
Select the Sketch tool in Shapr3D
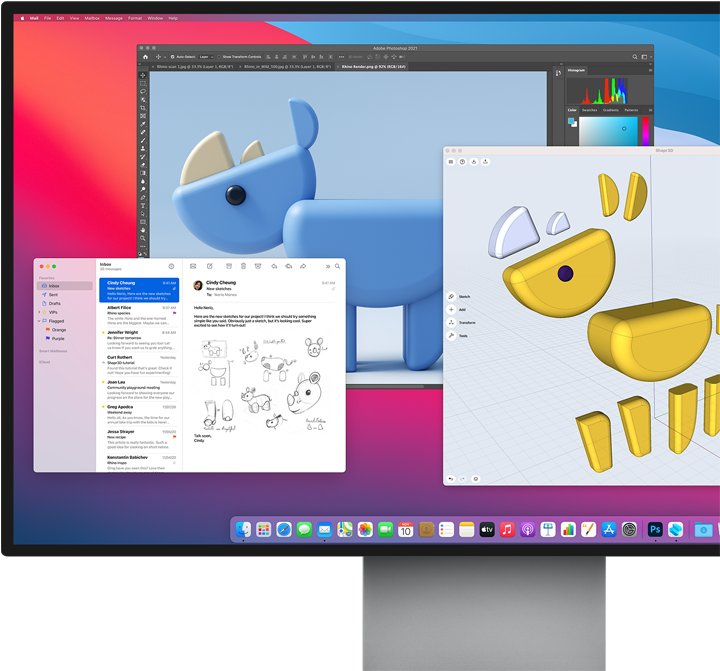tap(451, 296)
